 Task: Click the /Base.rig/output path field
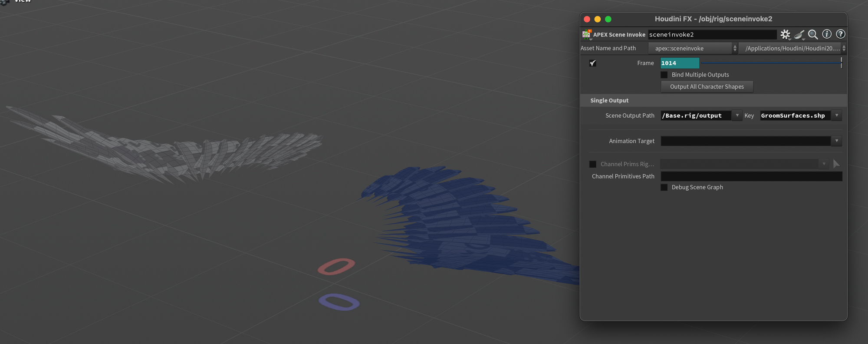coord(696,116)
